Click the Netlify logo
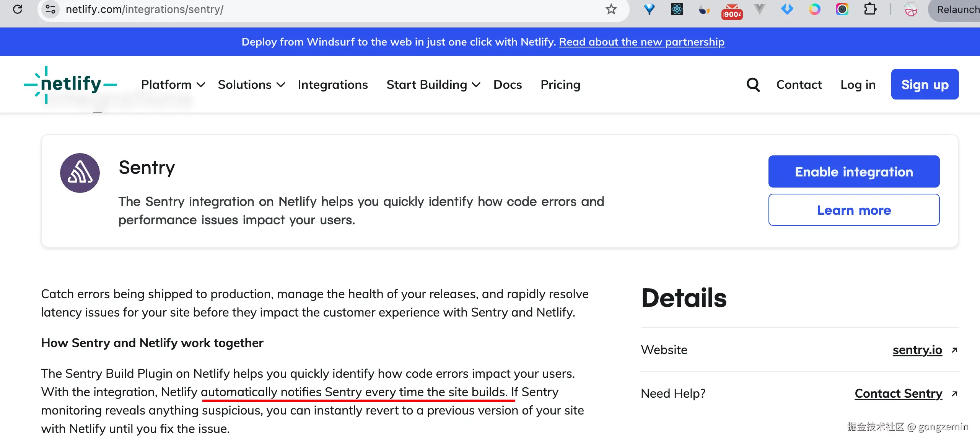Screen dimensions: 980x444 click(x=70, y=85)
